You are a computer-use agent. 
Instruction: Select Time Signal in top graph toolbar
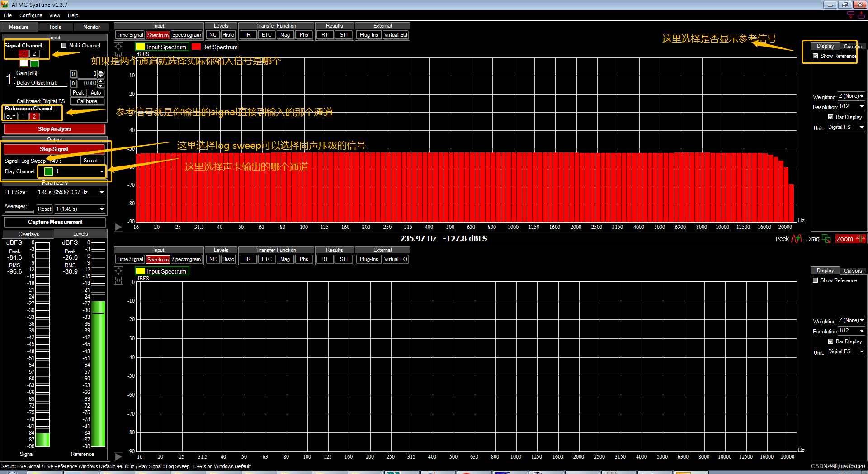click(x=130, y=35)
